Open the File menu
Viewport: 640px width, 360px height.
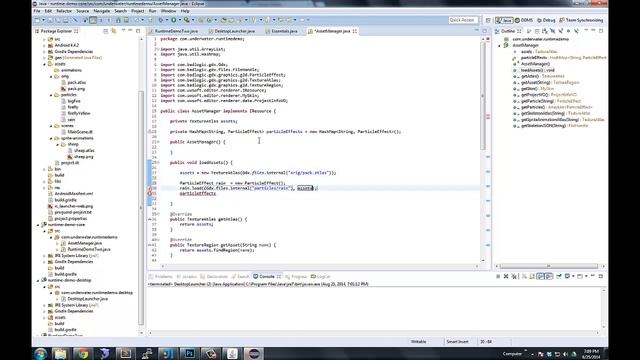pos(37,11)
